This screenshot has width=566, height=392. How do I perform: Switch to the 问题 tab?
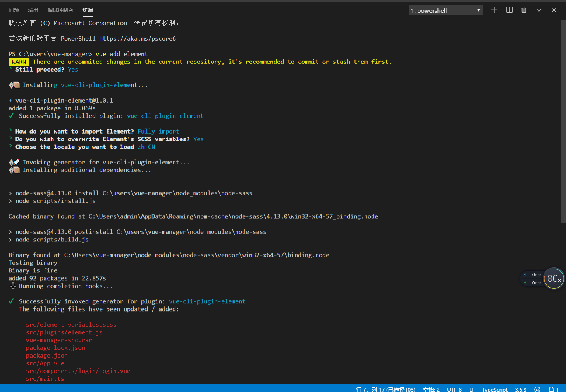click(14, 10)
